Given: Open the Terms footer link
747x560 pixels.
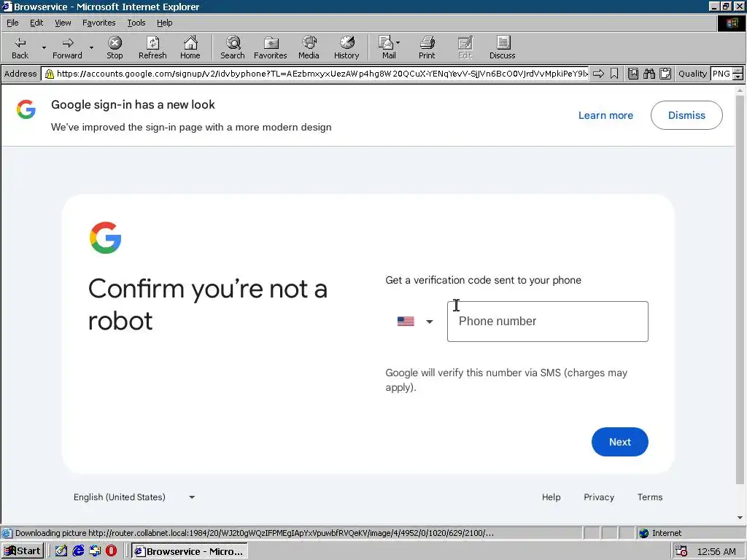Looking at the screenshot, I should [650, 497].
